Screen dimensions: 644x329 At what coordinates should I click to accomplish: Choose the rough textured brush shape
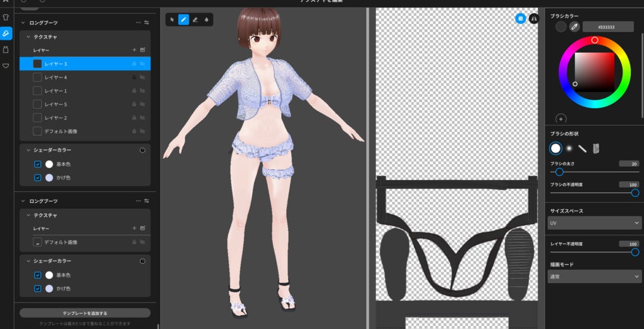[x=596, y=148]
